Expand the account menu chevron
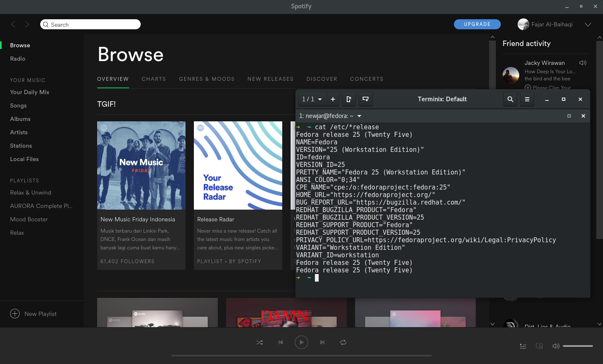Screen dimensions: 603x364 [x=588, y=25]
